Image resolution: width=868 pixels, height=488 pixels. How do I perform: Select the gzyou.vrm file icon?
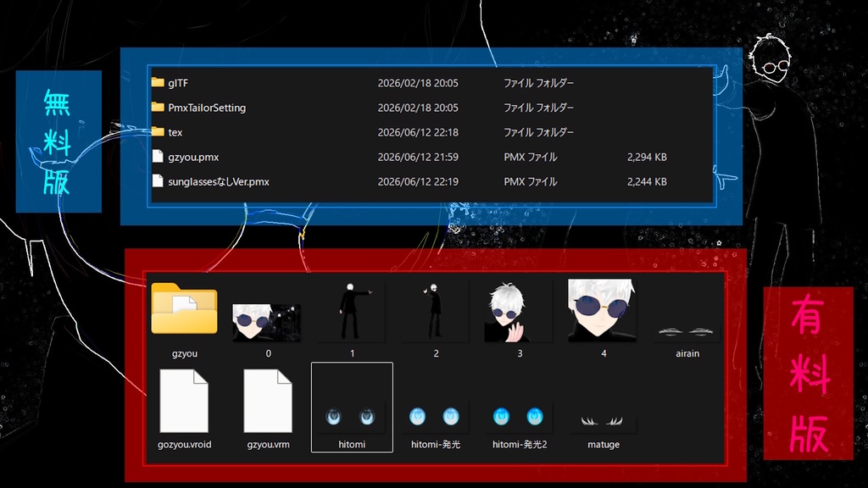[268, 401]
